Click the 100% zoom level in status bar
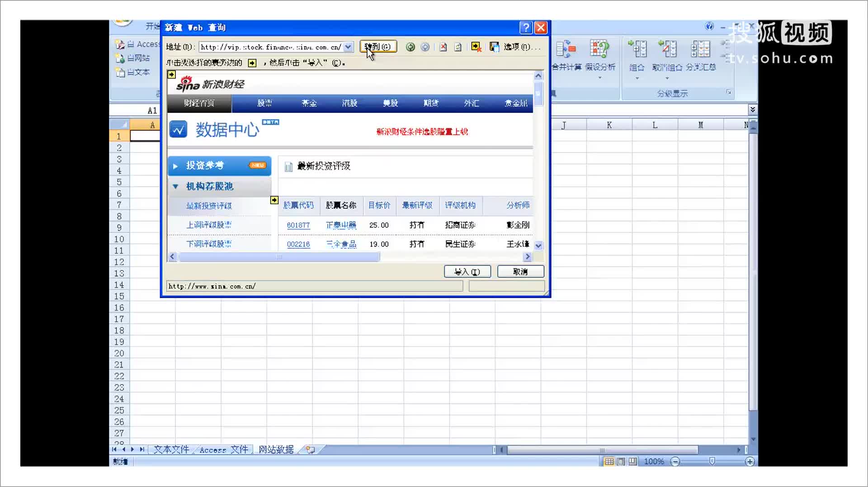 click(x=654, y=461)
